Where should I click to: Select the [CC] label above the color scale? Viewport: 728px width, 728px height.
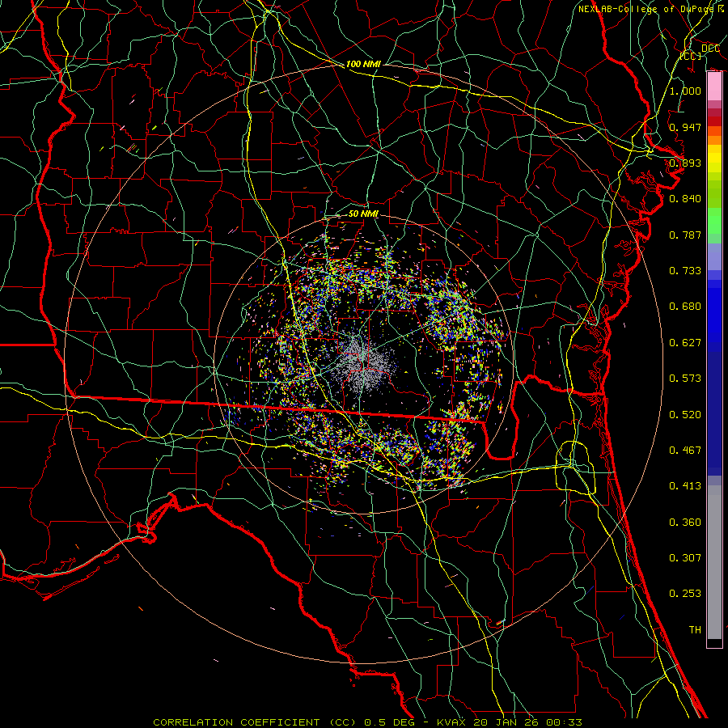coord(691,56)
